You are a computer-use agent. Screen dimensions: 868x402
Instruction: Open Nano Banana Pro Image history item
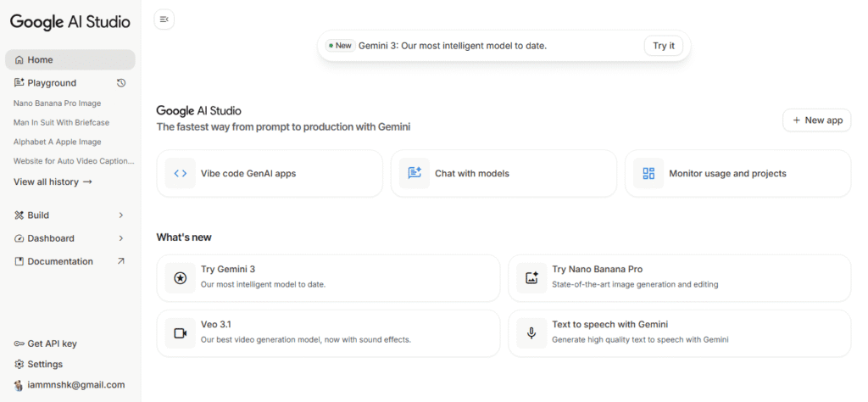tap(57, 103)
